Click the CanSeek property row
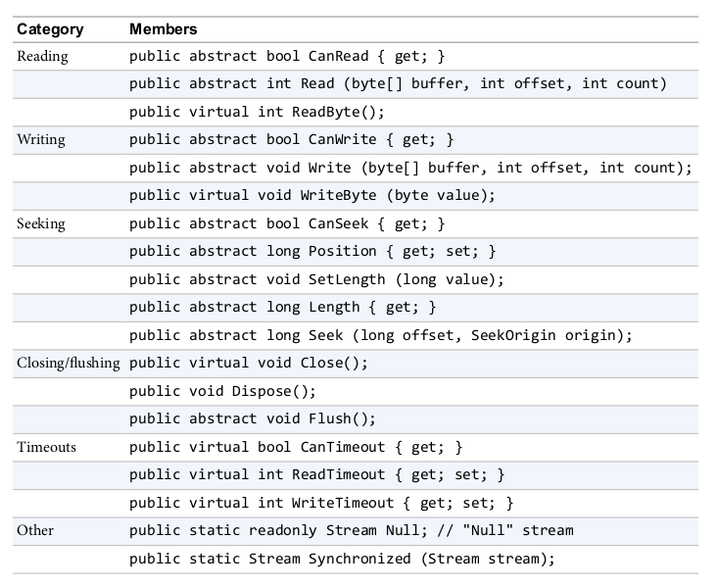This screenshot has width=718, height=588. [288, 223]
